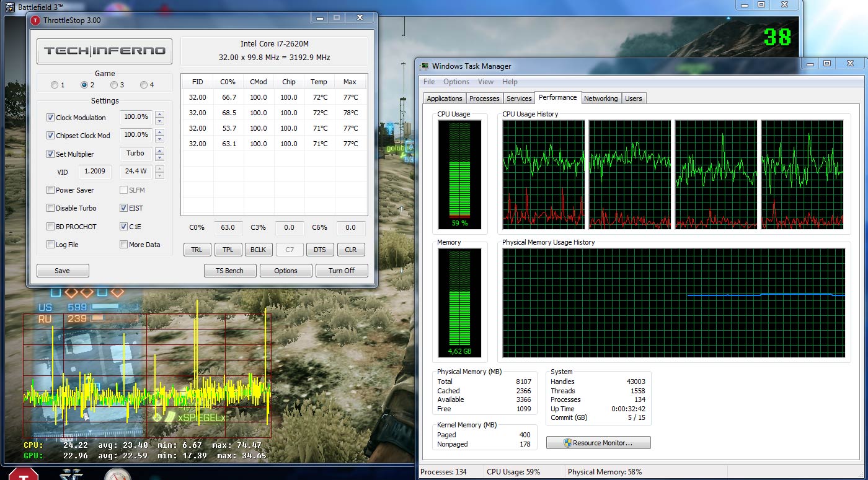Click the ThrottleStop title bar icon
This screenshot has height=480, width=868.
pyautogui.click(x=35, y=20)
